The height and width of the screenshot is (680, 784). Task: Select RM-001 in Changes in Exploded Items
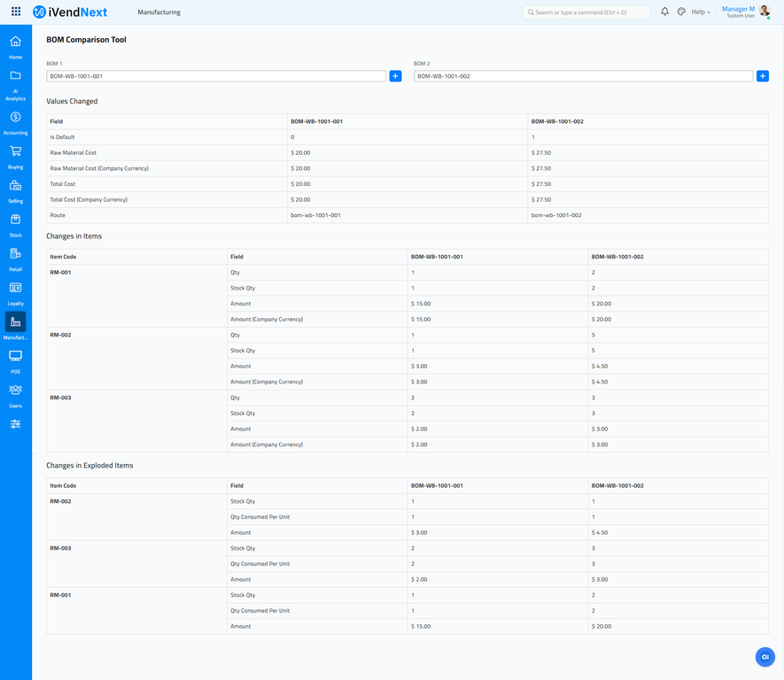pyautogui.click(x=60, y=595)
